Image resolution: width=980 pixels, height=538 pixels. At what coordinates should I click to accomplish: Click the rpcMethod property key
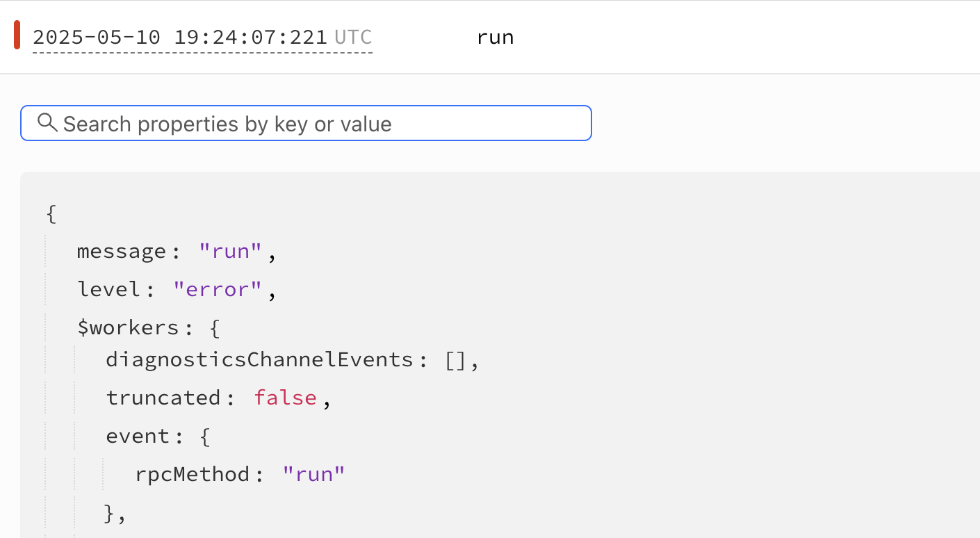click(x=193, y=475)
